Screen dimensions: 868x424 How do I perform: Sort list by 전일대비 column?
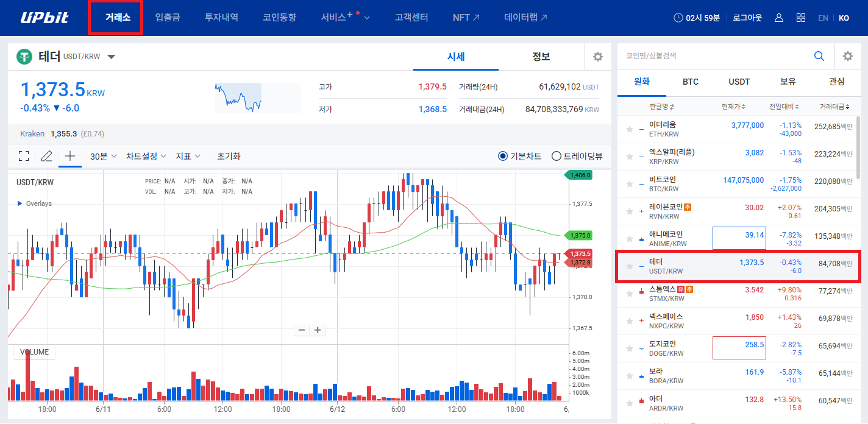(784, 107)
